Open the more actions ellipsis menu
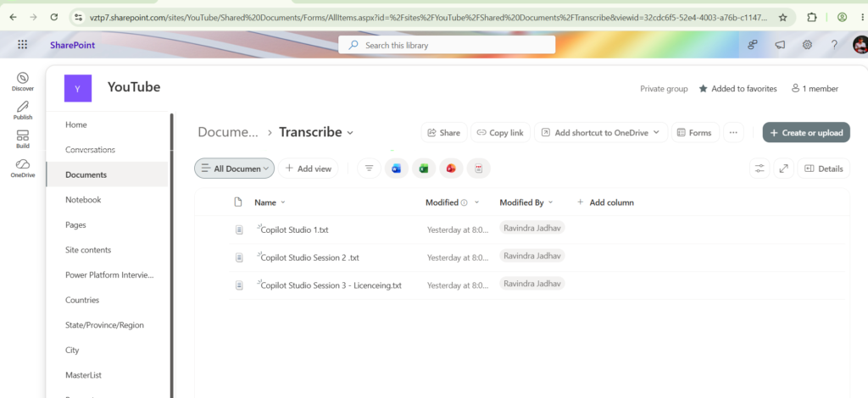This screenshot has height=398, width=868. click(733, 133)
